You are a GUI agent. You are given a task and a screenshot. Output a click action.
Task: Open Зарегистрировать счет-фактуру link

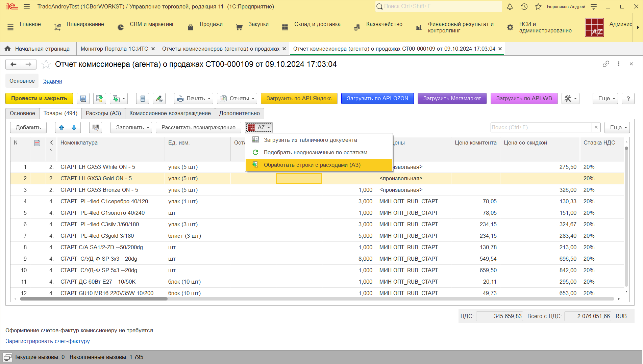pos(48,341)
